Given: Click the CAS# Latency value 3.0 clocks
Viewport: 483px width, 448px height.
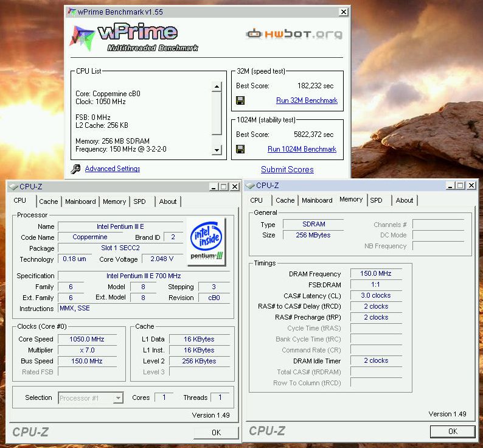Looking at the screenshot, I should coord(376,295).
